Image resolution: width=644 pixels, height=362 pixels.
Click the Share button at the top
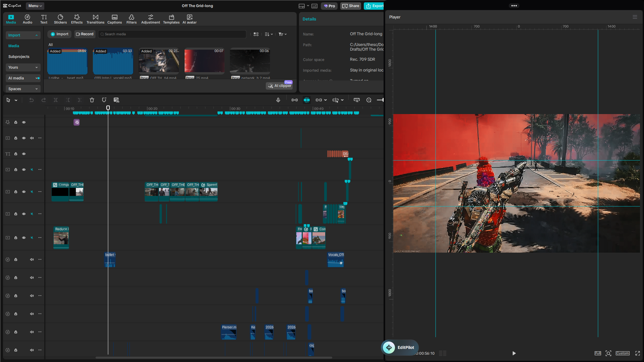pyautogui.click(x=350, y=6)
